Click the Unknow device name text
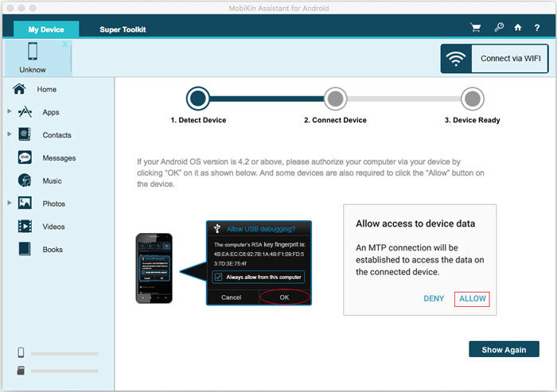 [33, 70]
